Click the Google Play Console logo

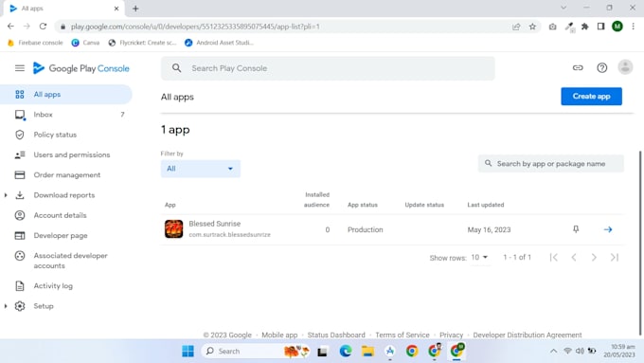[80, 68]
